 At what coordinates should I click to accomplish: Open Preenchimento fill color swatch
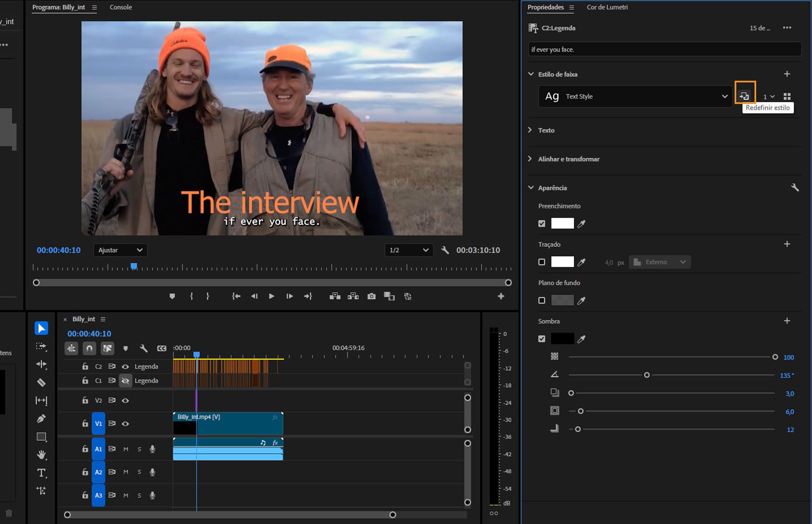coord(562,224)
